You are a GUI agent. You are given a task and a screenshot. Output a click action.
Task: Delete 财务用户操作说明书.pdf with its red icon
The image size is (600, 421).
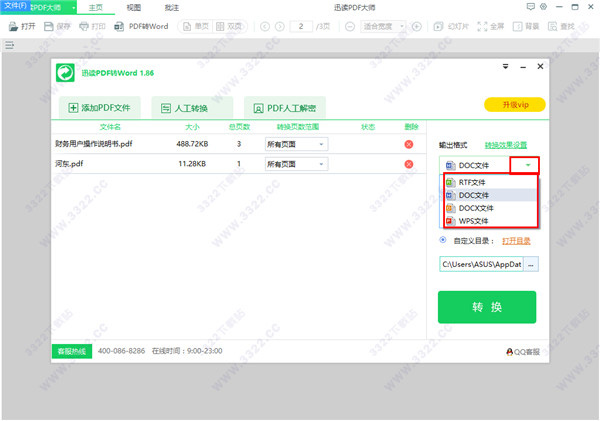coord(409,144)
